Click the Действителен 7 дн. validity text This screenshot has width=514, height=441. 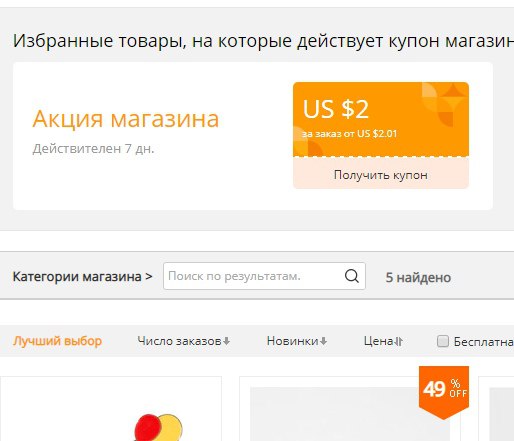click(x=93, y=148)
